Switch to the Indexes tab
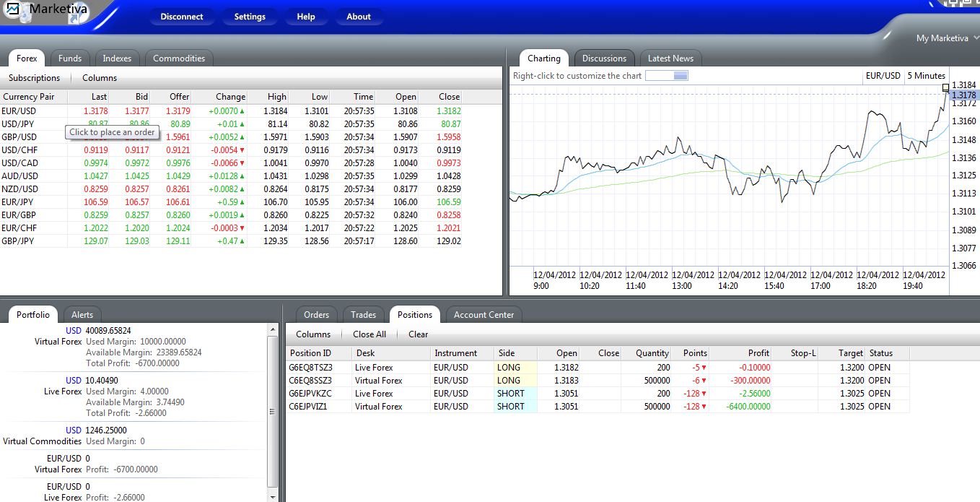The image size is (980, 502). (x=117, y=59)
